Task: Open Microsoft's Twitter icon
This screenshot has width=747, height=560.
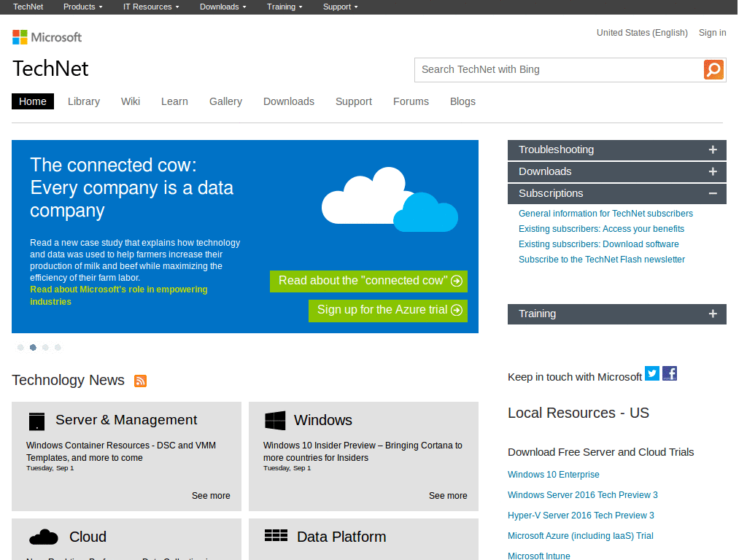Action: (x=651, y=373)
